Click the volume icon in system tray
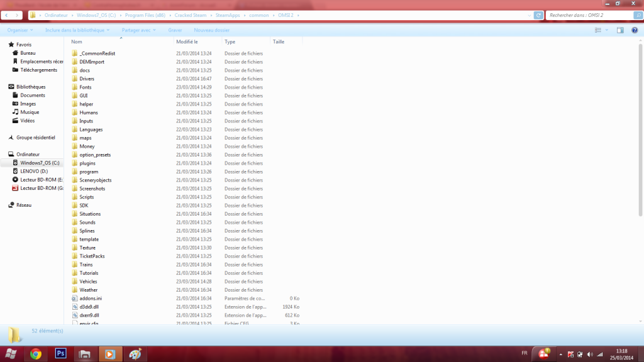Viewport: 644px width, 362px height. [x=590, y=354]
